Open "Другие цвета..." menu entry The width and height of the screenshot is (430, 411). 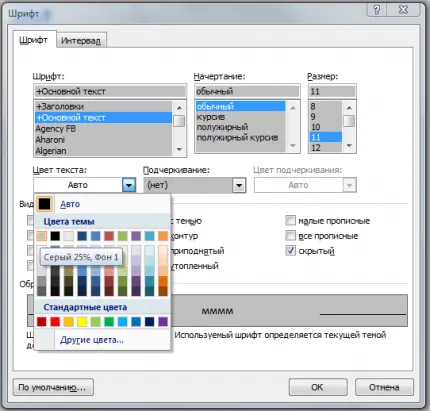click(92, 340)
